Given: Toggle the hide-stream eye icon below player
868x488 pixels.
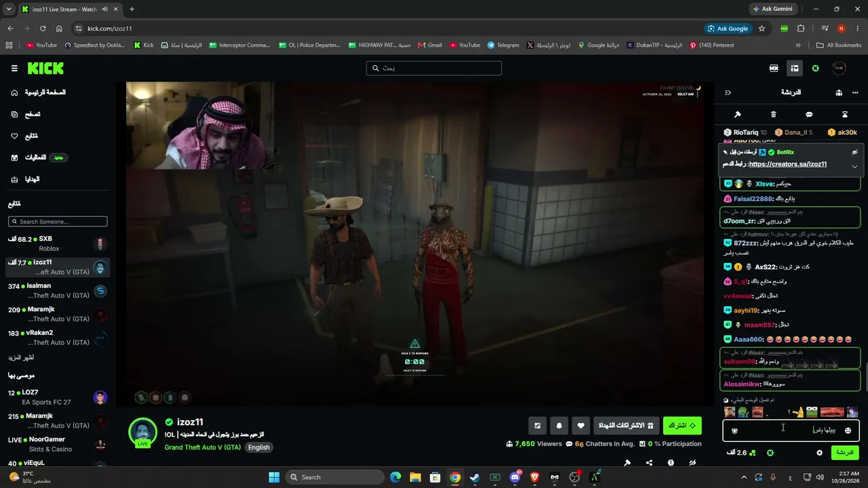Looking at the screenshot, I should (692, 463).
